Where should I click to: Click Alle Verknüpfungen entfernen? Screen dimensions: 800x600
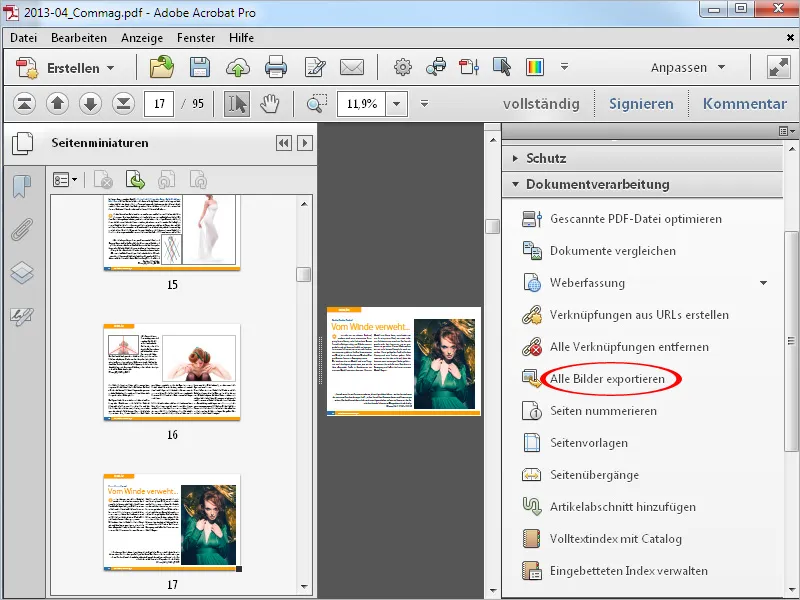click(629, 347)
